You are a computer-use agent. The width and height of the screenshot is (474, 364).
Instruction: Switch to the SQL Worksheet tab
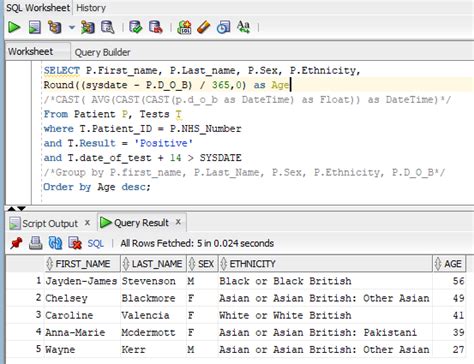tap(38, 8)
